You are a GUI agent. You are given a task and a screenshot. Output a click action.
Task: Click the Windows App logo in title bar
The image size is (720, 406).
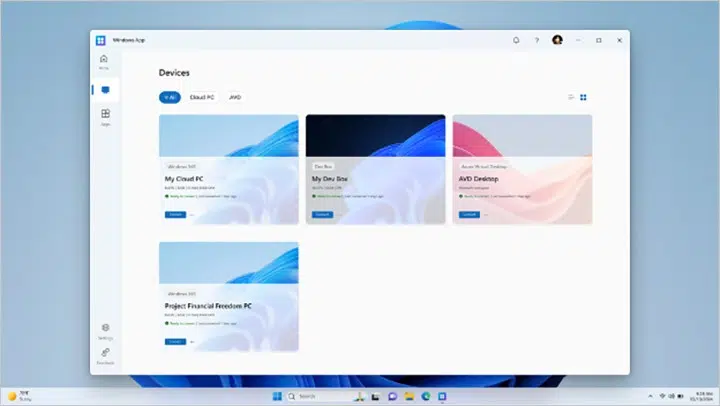coord(101,40)
